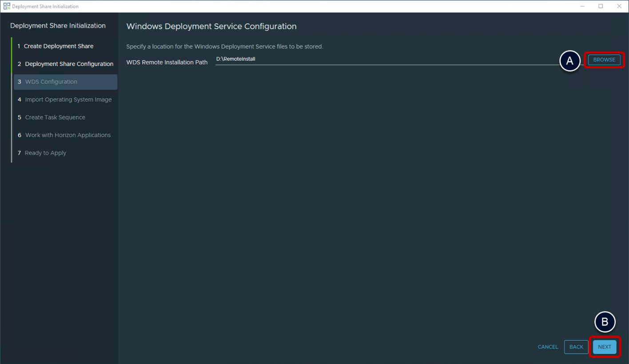This screenshot has width=629, height=364.
Task: Open the Deployment Share Configuration step
Action: pos(69,64)
